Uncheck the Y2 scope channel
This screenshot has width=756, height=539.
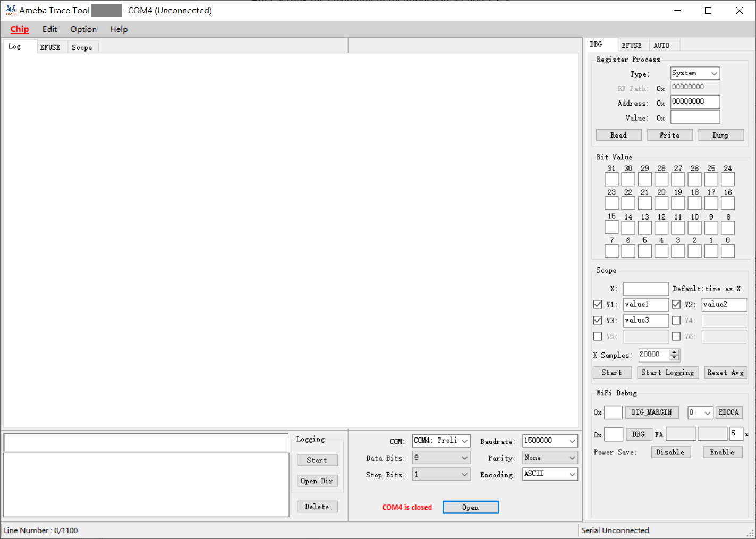[x=676, y=304]
